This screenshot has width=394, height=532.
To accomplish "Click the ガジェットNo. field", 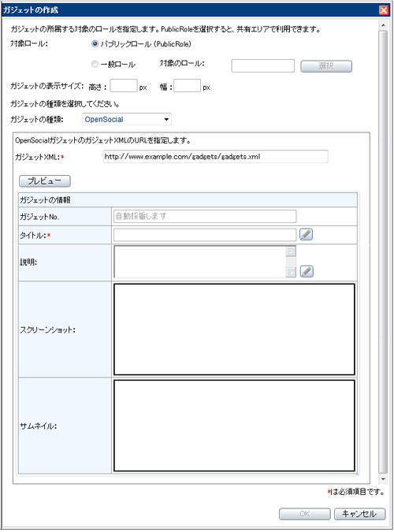I will point(205,216).
